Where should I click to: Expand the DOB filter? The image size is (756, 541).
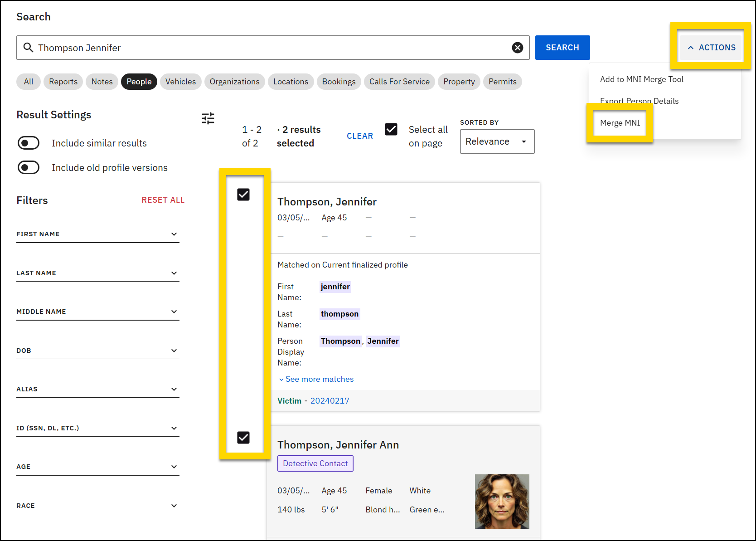point(174,350)
